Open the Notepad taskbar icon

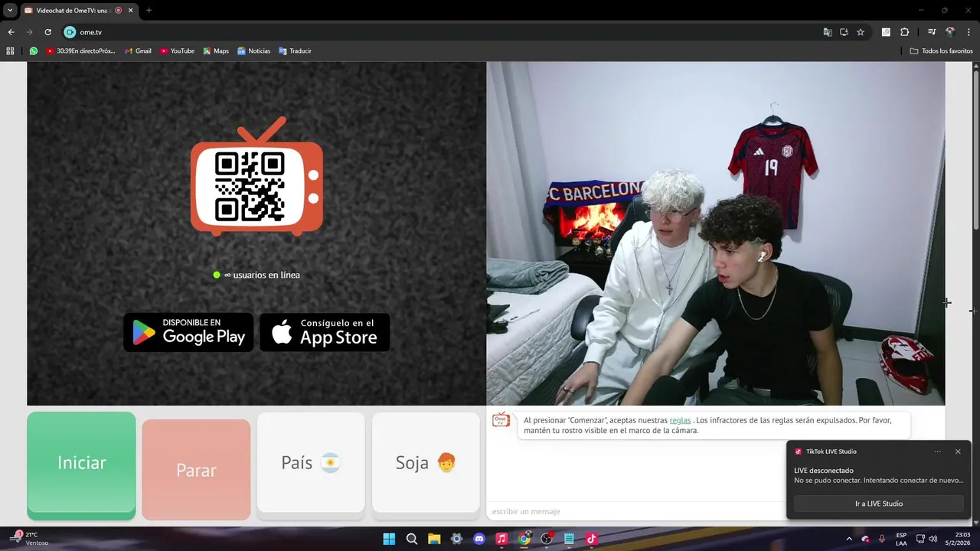click(x=569, y=539)
